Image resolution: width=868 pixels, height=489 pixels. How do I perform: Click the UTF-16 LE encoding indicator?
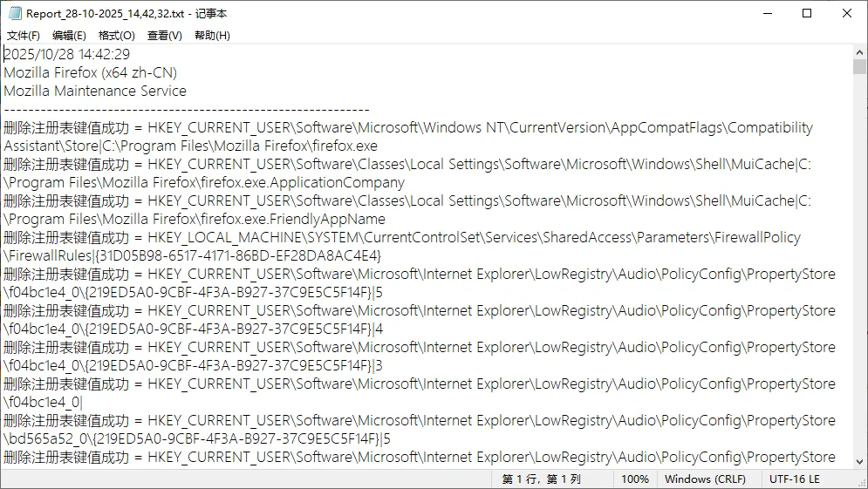[x=795, y=479]
